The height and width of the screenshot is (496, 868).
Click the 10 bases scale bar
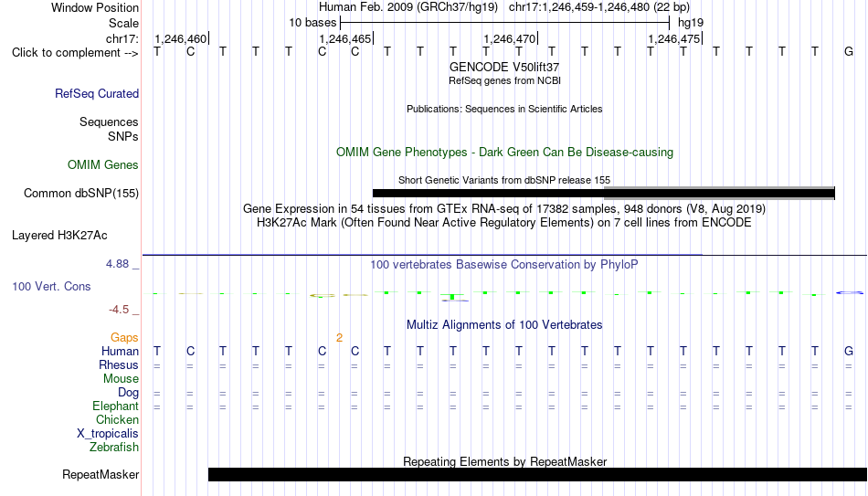click(x=504, y=23)
